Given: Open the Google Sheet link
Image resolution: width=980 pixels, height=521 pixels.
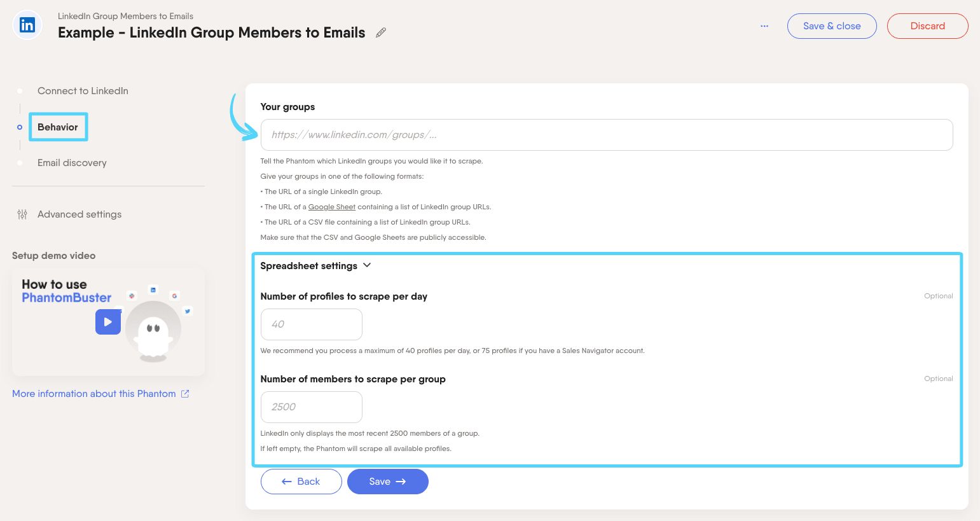Looking at the screenshot, I should [332, 207].
